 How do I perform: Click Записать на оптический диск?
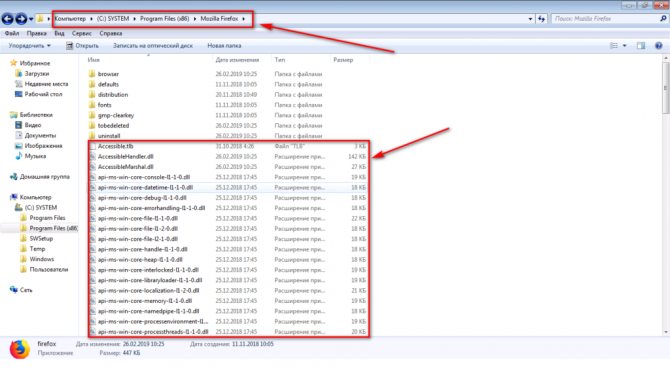(x=153, y=46)
